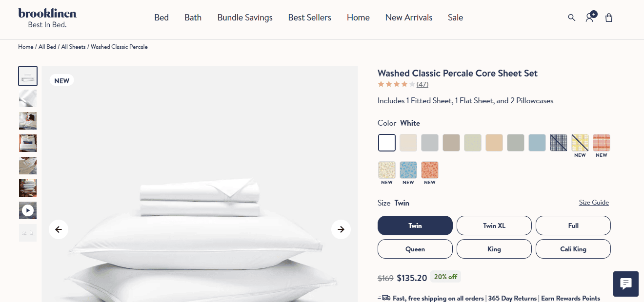The image size is (644, 302).
Task: Go to Brooklinen homepage via logo
Action: pyautogui.click(x=47, y=18)
